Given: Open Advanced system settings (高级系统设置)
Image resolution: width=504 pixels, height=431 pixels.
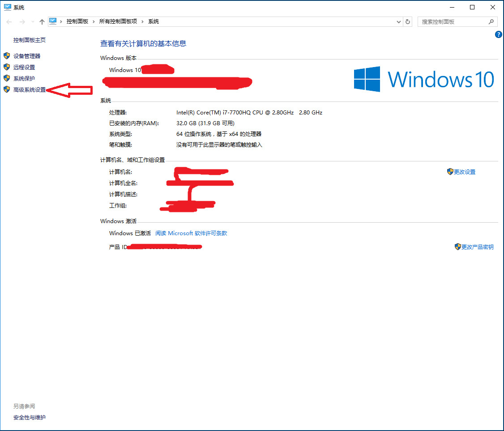Looking at the screenshot, I should pyautogui.click(x=30, y=89).
